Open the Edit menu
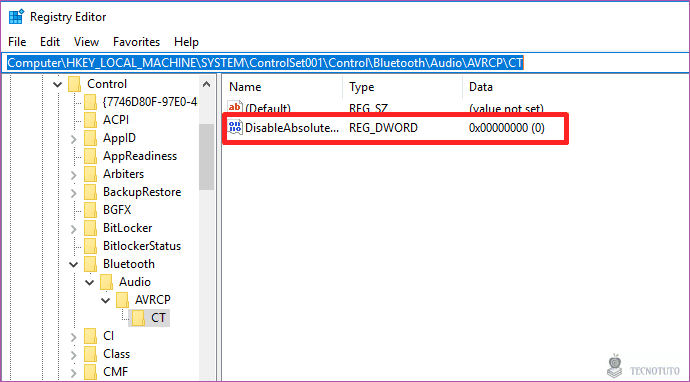Image resolution: width=690 pixels, height=382 pixels. 50,42
